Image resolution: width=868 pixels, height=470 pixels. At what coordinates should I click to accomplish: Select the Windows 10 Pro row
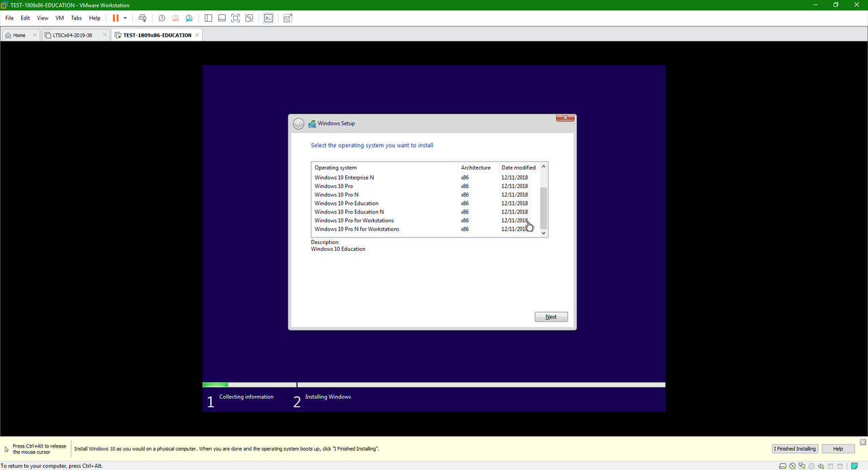(x=426, y=186)
